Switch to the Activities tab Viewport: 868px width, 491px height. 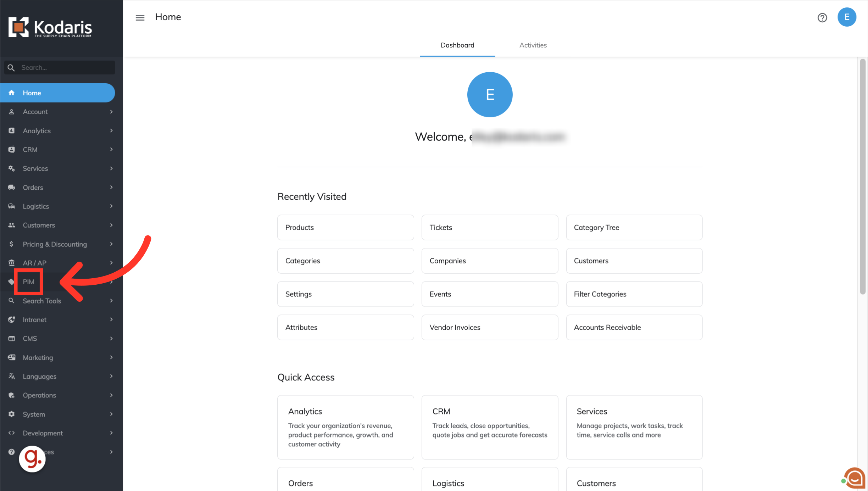click(533, 45)
